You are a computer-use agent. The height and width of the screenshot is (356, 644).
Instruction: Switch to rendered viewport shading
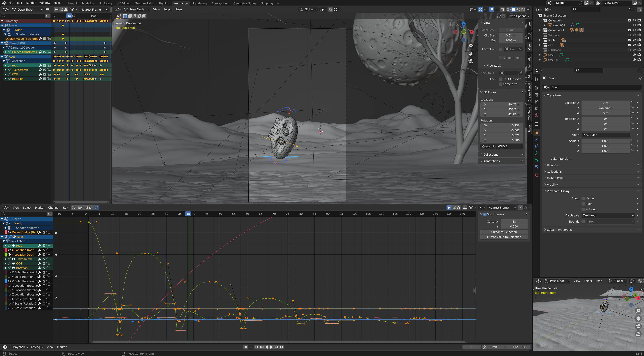pyautogui.click(x=523, y=10)
